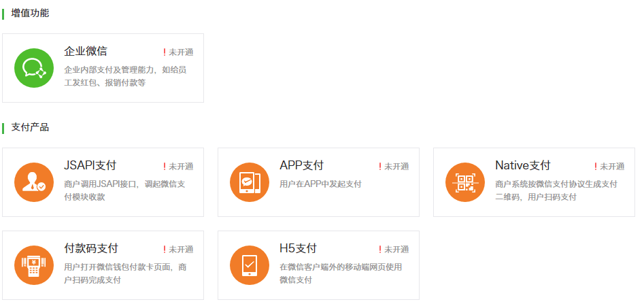Open the JSAPI支付 title
Viewport: 644px width, 304px height.
pyautogui.click(x=90, y=165)
